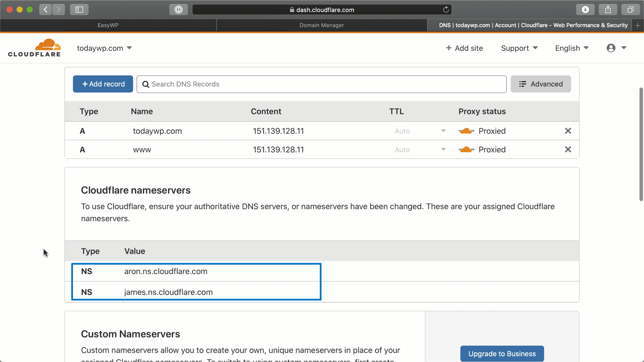
Task: Go back with Safari's back arrow
Action: [x=46, y=10]
